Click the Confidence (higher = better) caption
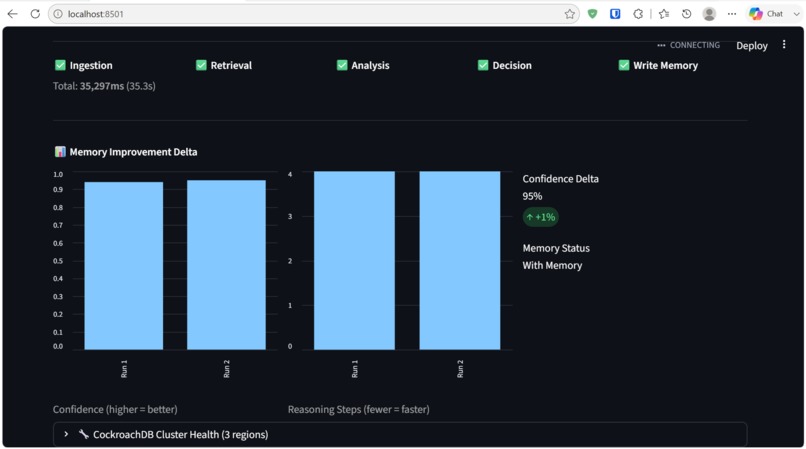Screen dimensions: 806x449 coord(115,409)
